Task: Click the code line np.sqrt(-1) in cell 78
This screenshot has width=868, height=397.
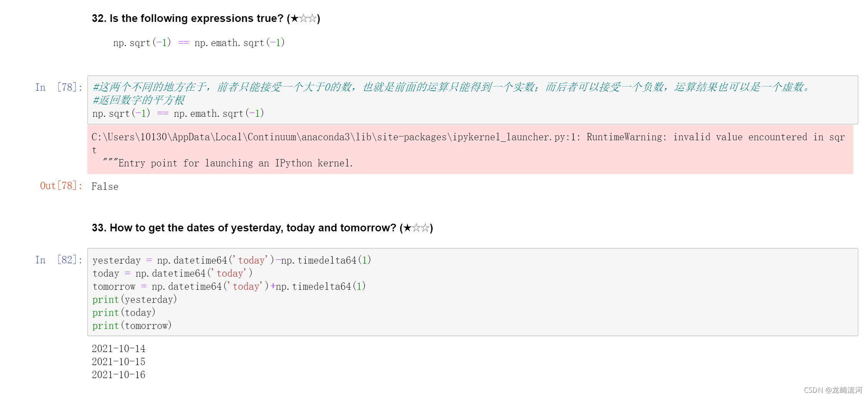Action: pos(178,113)
